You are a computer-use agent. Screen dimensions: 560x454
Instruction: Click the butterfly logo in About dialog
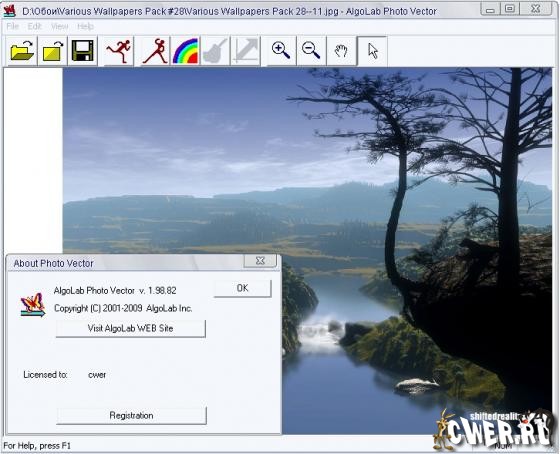33,305
